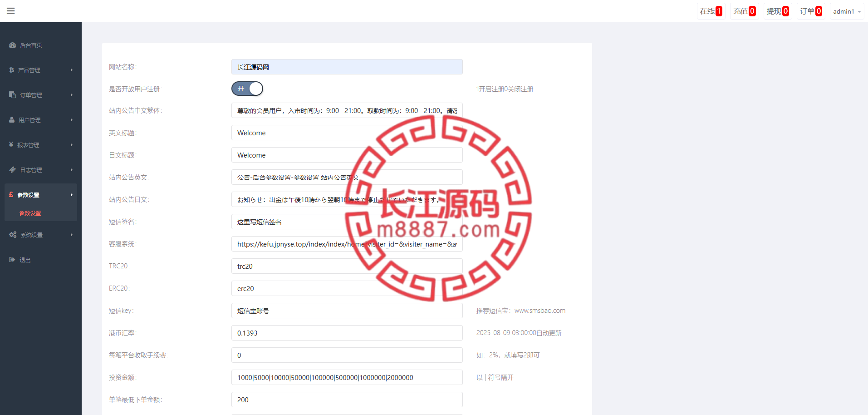The width and height of the screenshot is (868, 415).
Task: Switch off the 是否开放用户注册 toggle
Action: pyautogui.click(x=247, y=89)
